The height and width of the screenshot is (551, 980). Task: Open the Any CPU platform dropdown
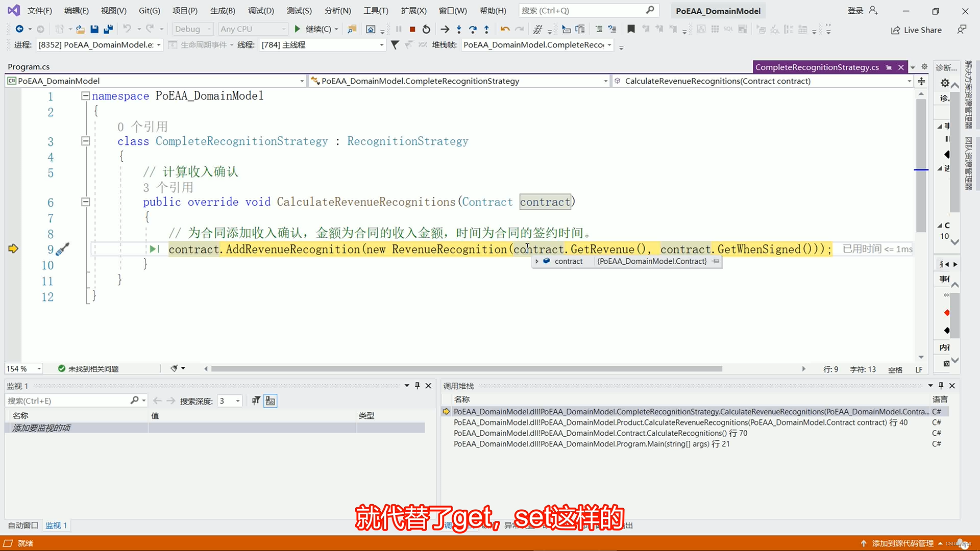(x=253, y=29)
